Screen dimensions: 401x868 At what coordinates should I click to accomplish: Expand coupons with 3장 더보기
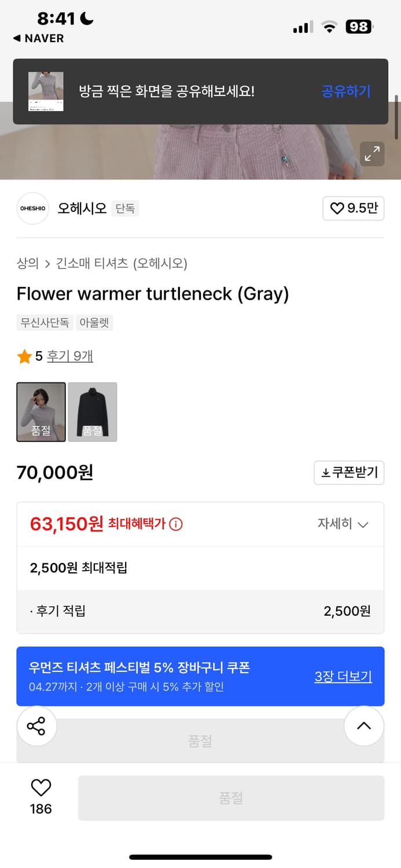pos(343,676)
